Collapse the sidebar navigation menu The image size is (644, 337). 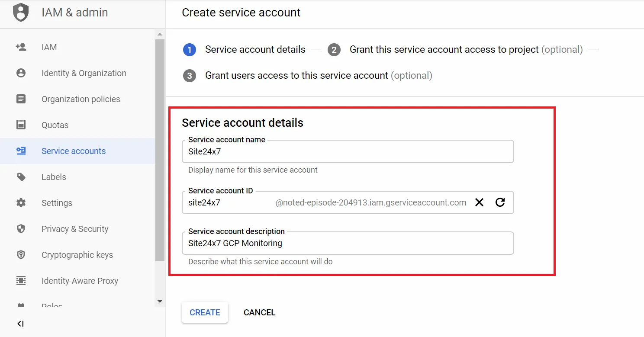point(21,324)
